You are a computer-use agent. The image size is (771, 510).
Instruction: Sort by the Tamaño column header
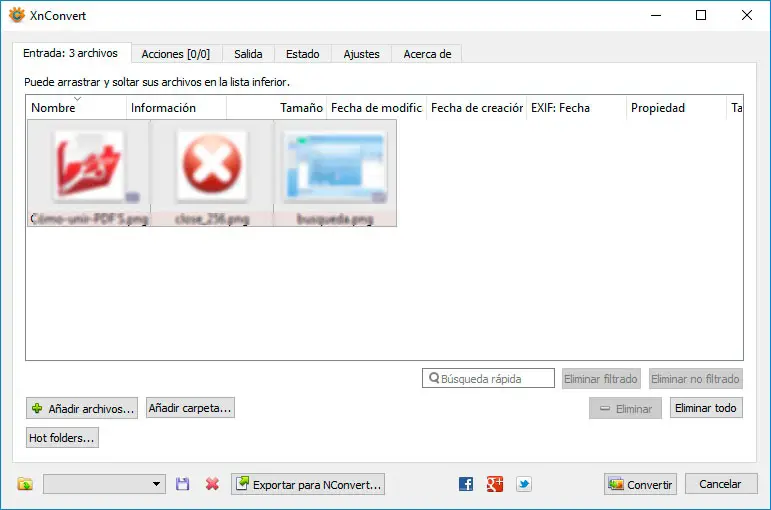click(277, 108)
